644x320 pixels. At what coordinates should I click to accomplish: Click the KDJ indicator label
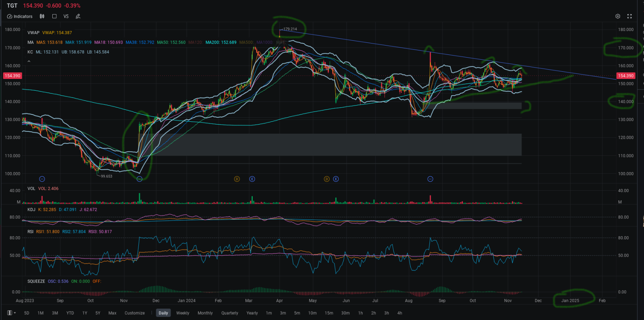point(31,210)
